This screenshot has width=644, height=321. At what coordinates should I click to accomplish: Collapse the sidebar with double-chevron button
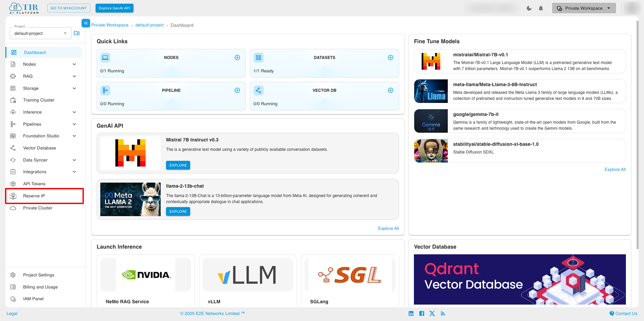tap(86, 23)
